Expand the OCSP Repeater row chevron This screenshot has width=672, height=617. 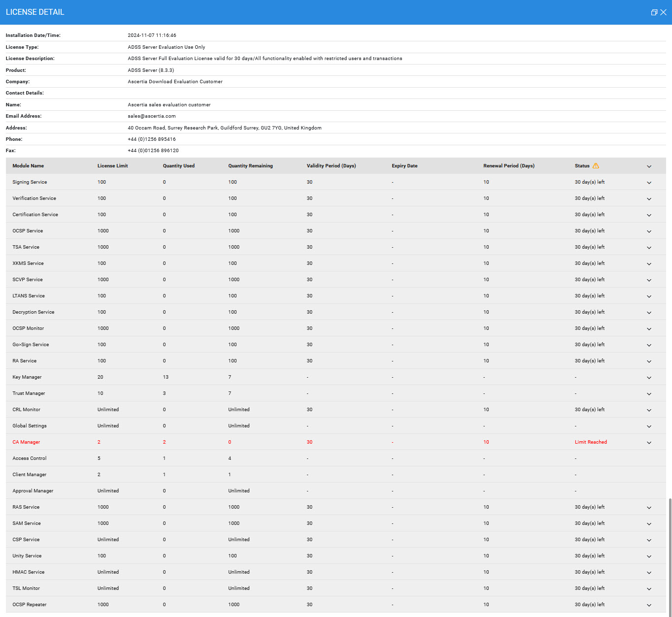click(649, 605)
